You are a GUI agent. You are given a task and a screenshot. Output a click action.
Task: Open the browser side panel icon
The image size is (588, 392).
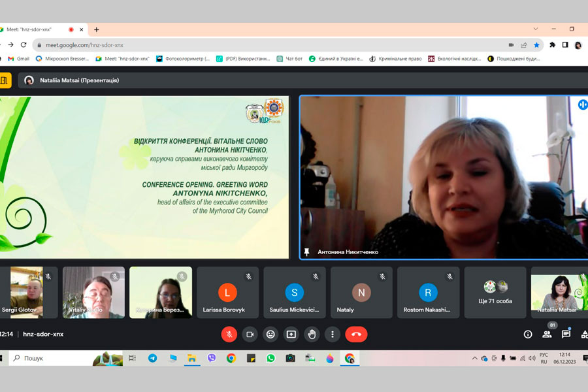[565, 45]
